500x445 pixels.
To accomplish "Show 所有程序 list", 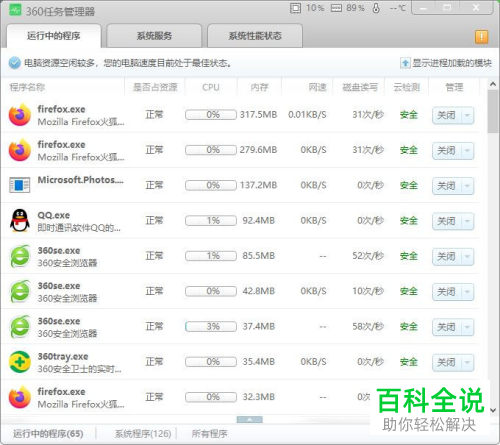I will click(209, 434).
